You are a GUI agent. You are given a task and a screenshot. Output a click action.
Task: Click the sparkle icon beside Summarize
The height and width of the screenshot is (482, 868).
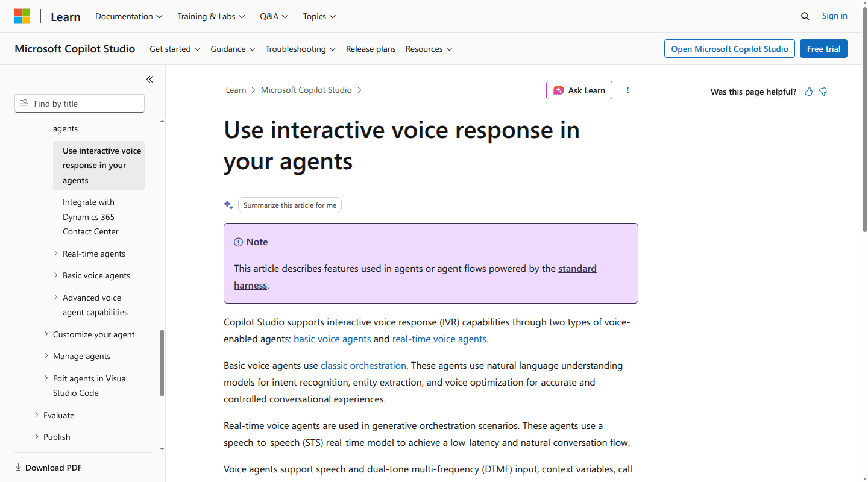point(228,205)
